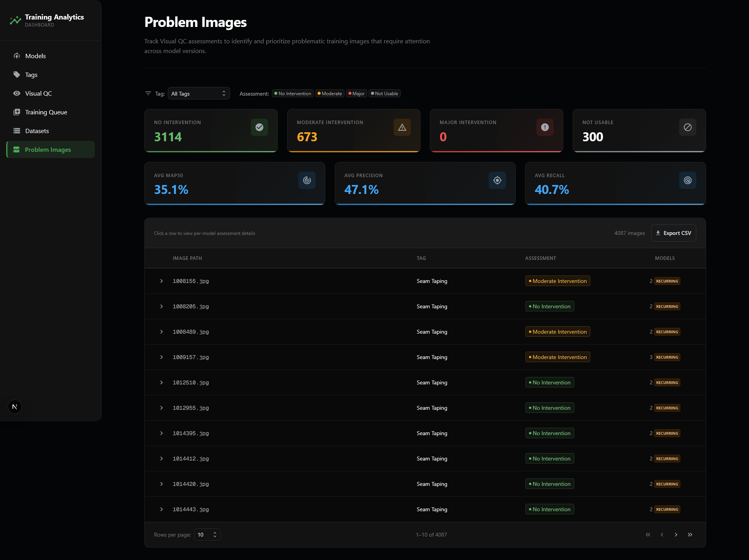749x560 pixels.
Task: Open the Models page
Action: (x=51, y=56)
